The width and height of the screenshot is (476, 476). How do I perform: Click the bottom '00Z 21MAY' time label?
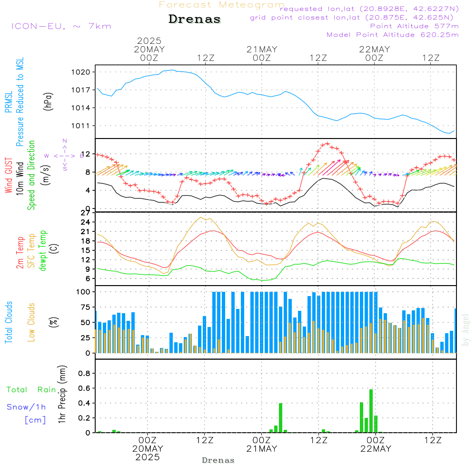(x=262, y=445)
